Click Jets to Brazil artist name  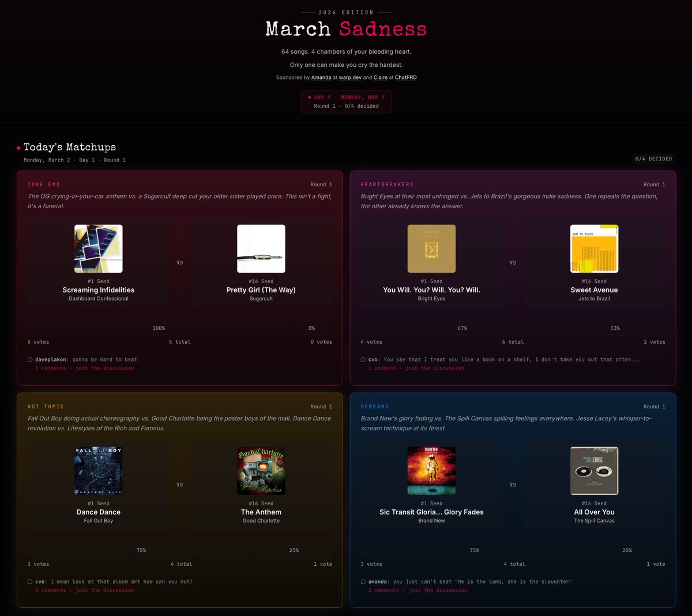pos(594,299)
